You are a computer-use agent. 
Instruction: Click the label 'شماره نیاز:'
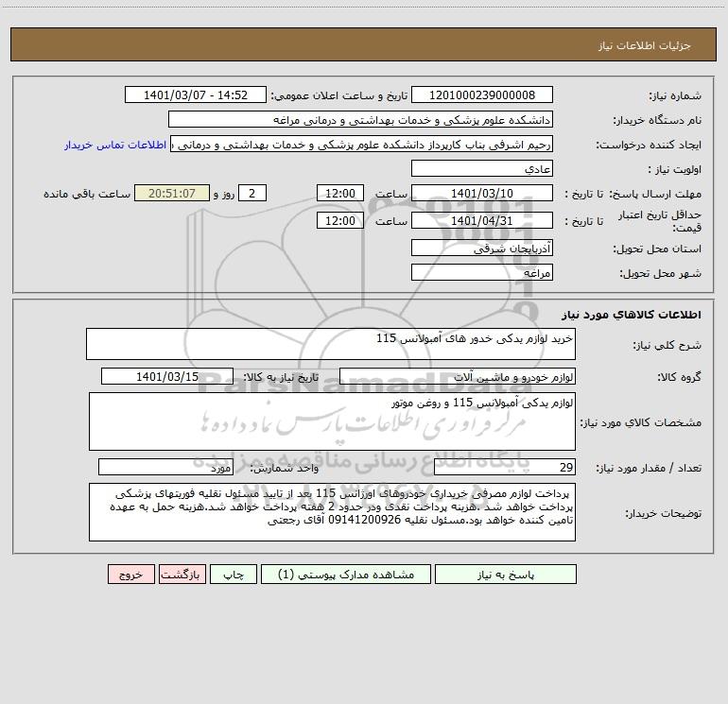tap(675, 96)
